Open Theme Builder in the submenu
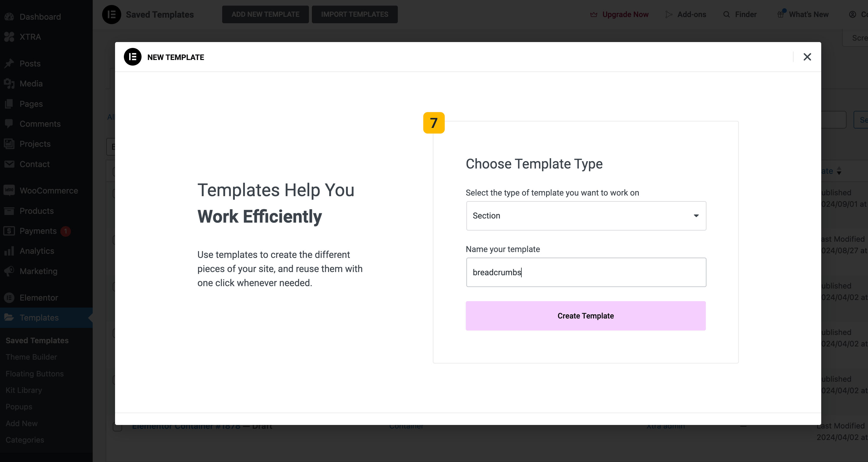868x462 pixels. (x=31, y=357)
